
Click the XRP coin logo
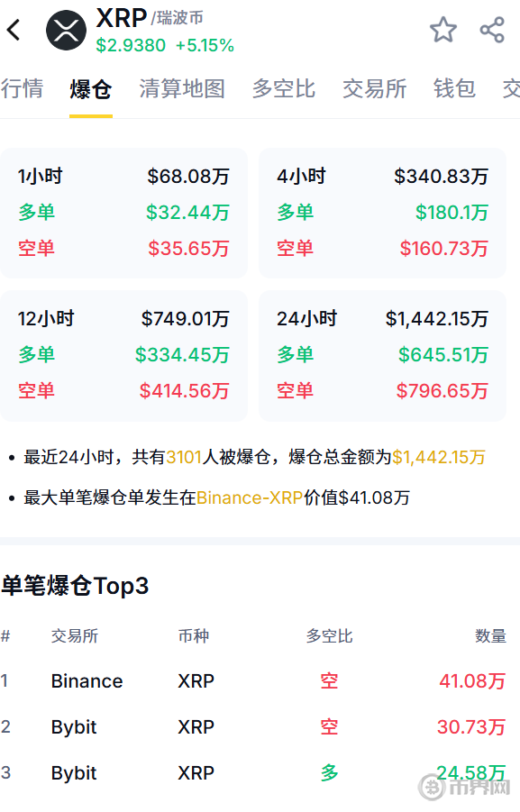pos(67,30)
